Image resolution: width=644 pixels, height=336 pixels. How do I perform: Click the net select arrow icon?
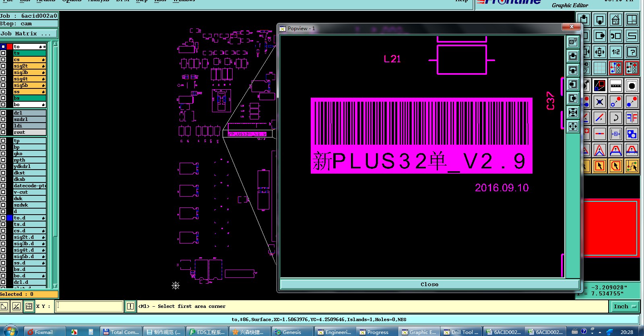632,166
